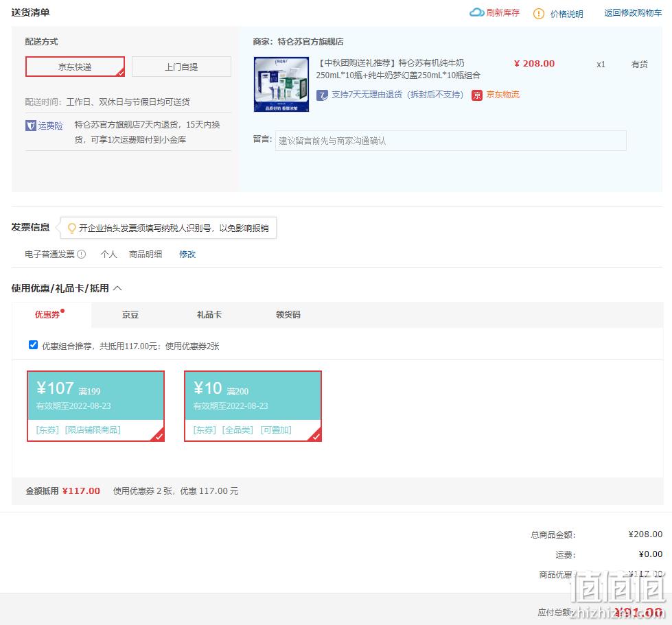Click the 配送时间 delivery time text

coord(107,102)
